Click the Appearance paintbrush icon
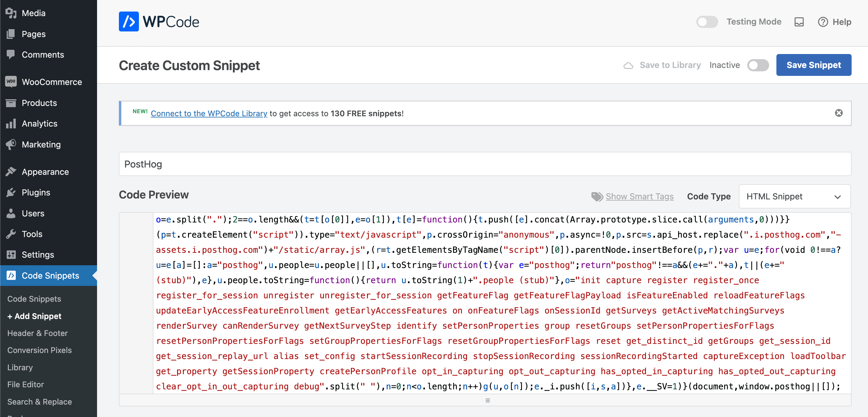868x417 pixels. [x=11, y=172]
